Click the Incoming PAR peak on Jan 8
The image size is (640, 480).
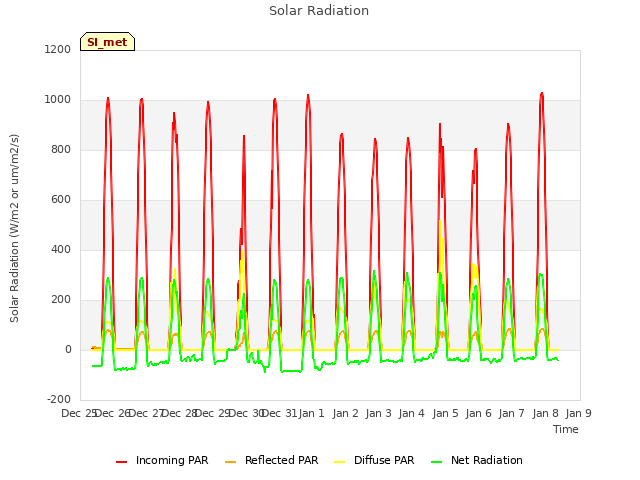click(542, 93)
